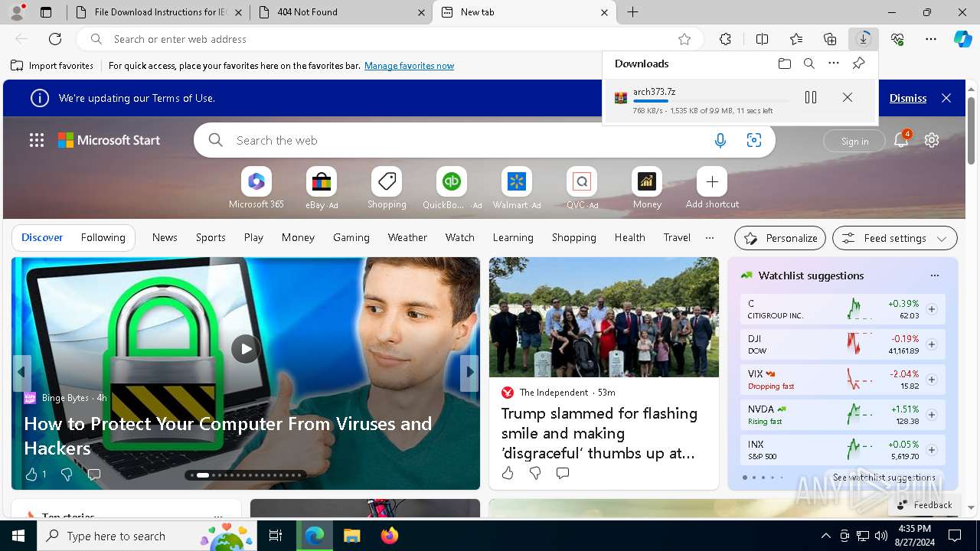Open Edge Settings and more menu
The height and width of the screenshot is (551, 980).
pos(931,39)
